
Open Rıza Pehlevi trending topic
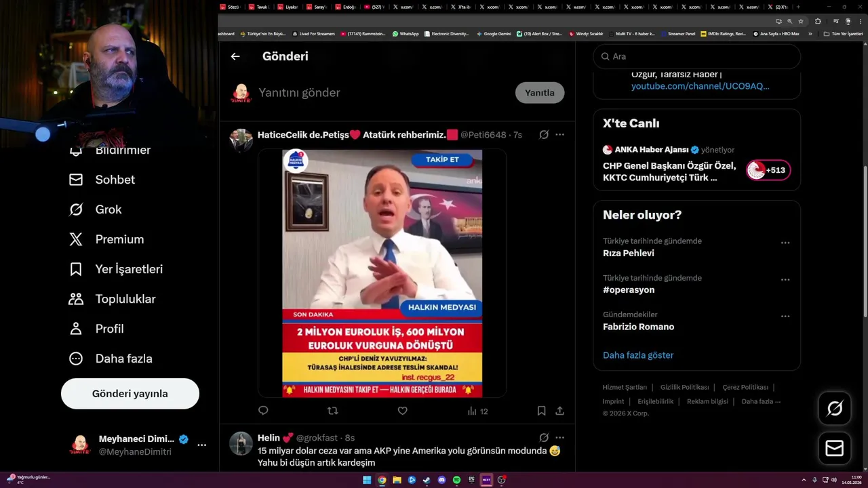pos(629,253)
